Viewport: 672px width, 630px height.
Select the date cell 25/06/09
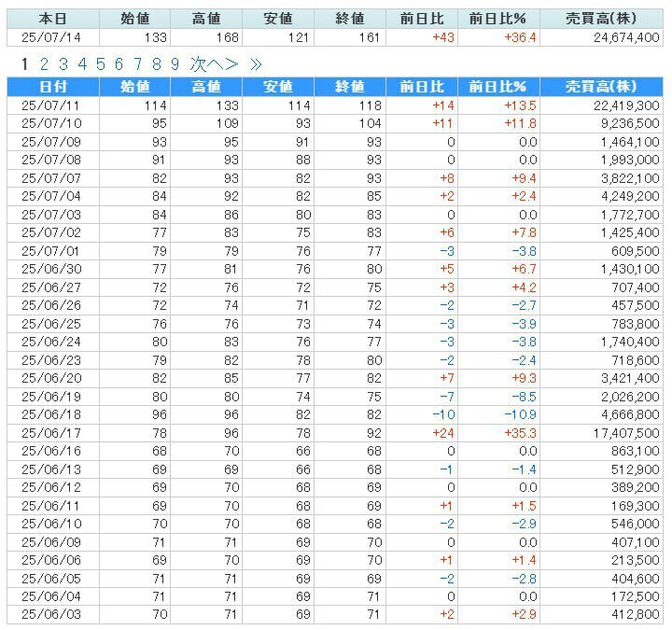pos(51,542)
